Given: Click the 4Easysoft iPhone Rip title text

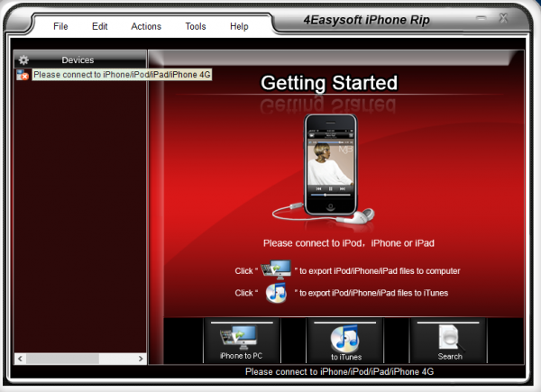Looking at the screenshot, I should point(366,20).
